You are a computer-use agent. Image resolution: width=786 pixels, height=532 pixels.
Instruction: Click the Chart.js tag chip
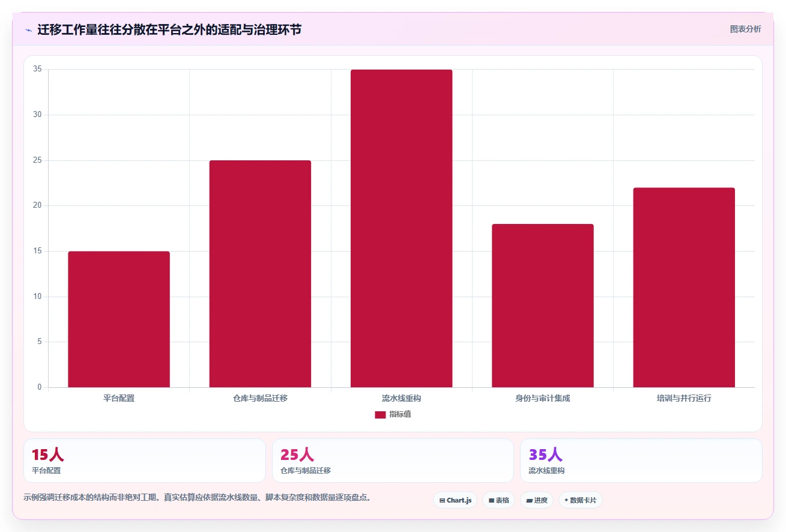coord(455,500)
